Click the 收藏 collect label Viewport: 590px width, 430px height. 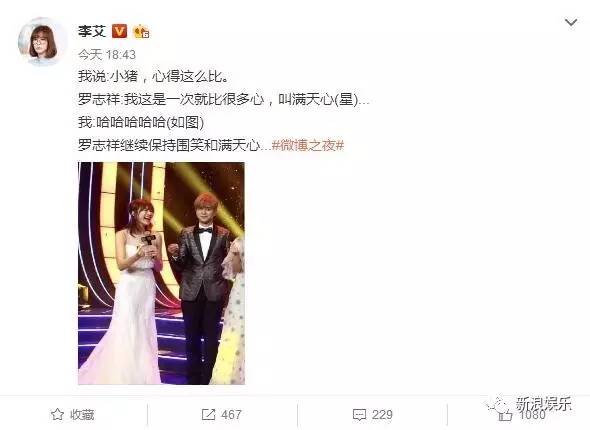tap(82, 415)
